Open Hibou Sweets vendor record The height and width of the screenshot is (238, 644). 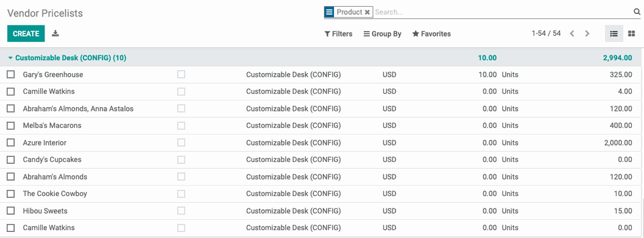pos(45,211)
